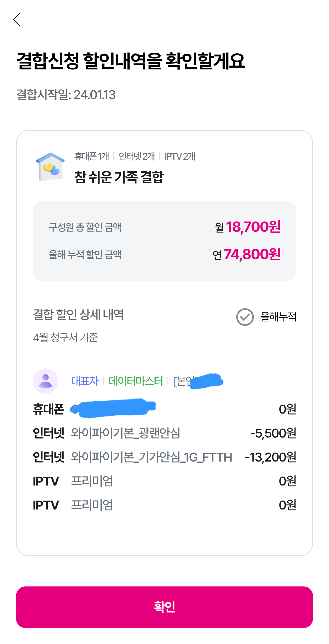Image resolution: width=329 pixels, height=644 pixels.
Task: Toggle the 올해누적 checkbox
Action: 245,317
